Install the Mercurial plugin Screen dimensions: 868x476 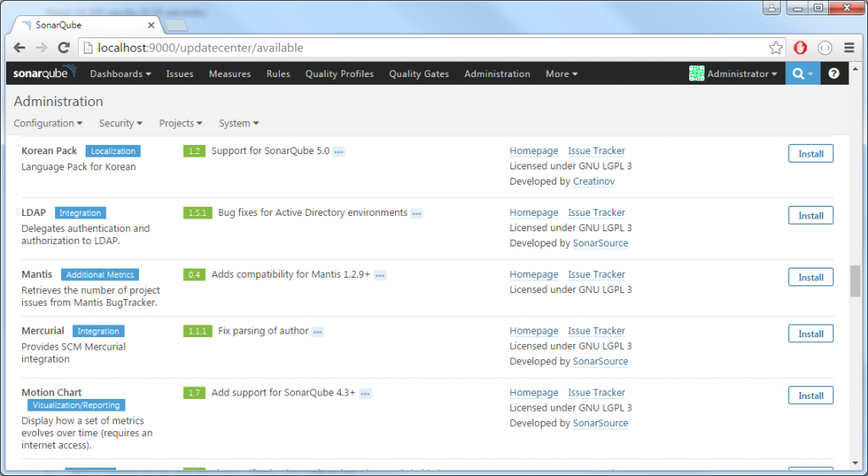click(x=810, y=334)
